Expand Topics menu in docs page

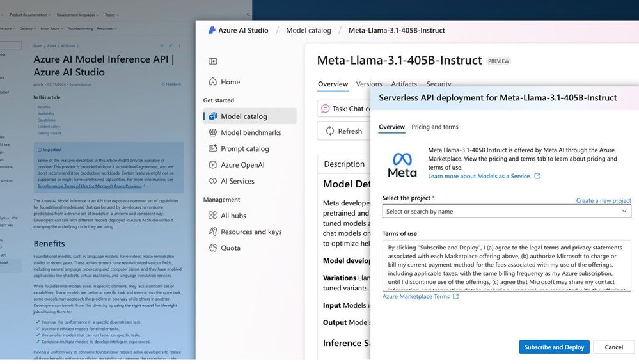112,15
